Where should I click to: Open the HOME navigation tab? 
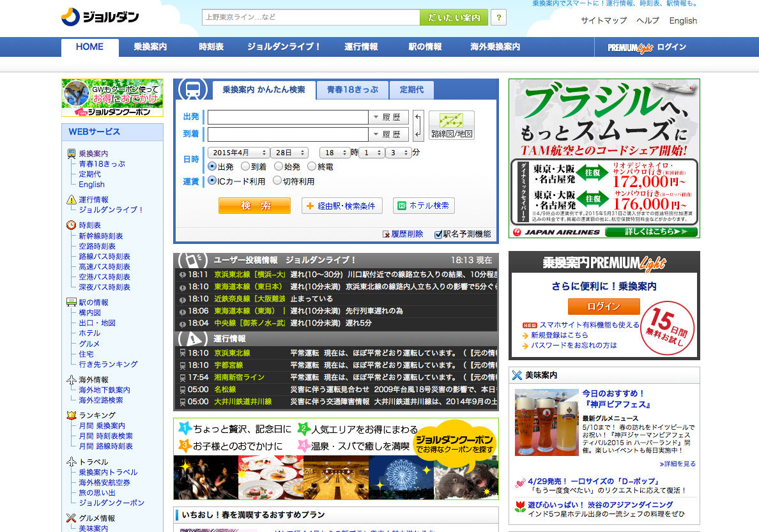(x=89, y=47)
